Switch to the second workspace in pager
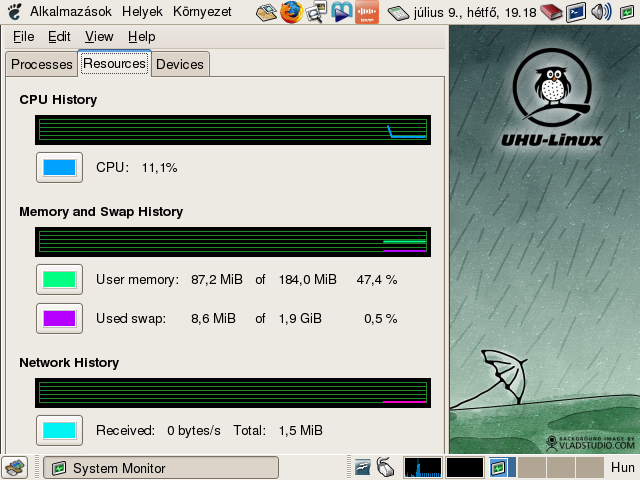Viewport: 640px width, 480px height. coord(531,467)
